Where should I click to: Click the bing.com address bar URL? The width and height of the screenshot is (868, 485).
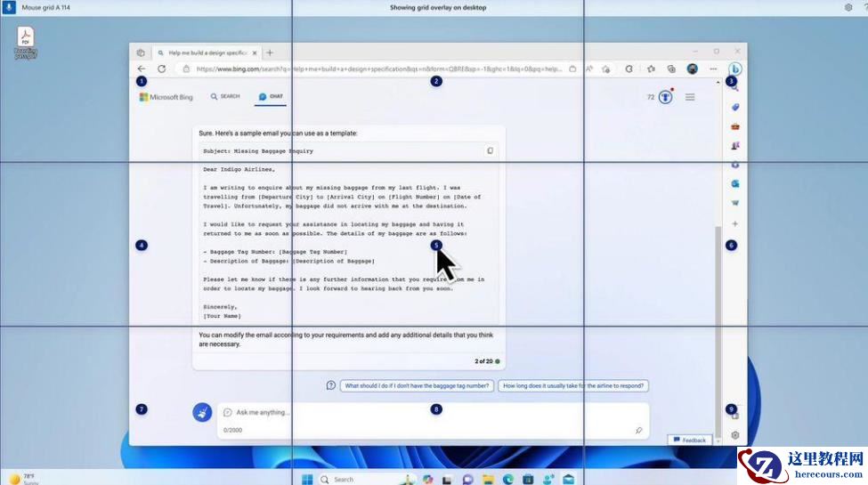tap(379, 69)
